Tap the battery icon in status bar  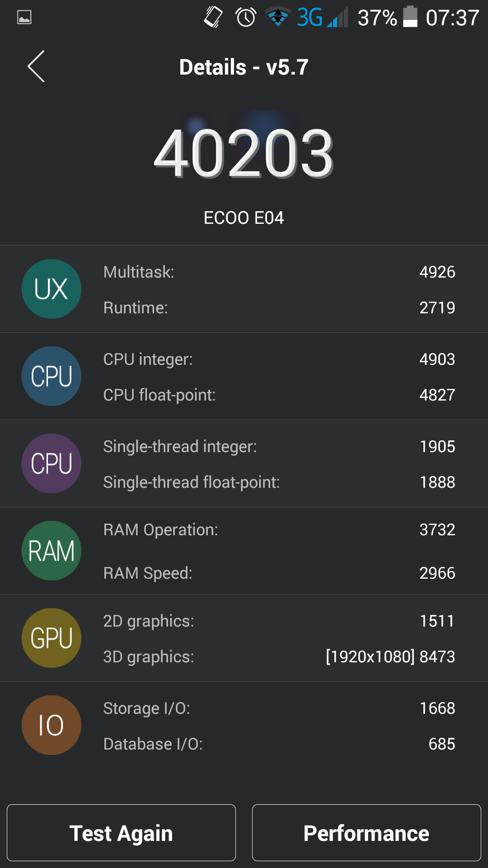pyautogui.click(x=410, y=17)
